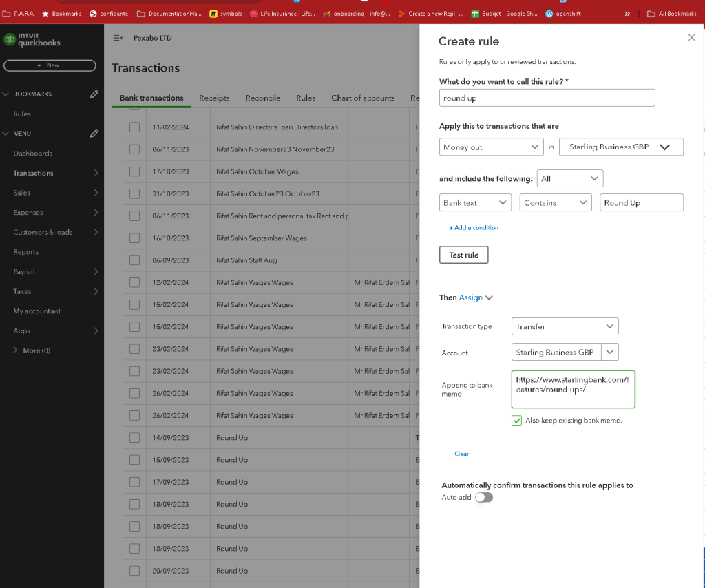Expand More (0) in sidebar
Image resolution: width=705 pixels, height=588 pixels.
(x=32, y=350)
